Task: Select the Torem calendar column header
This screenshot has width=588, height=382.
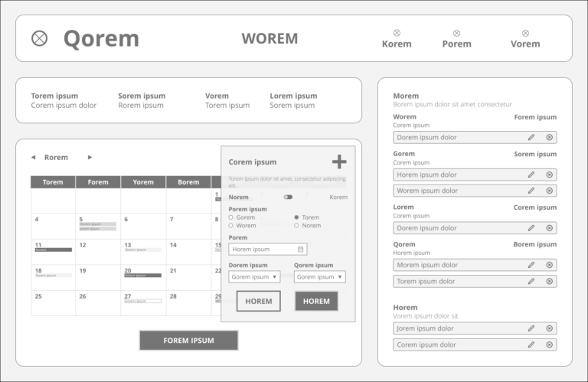Action: (x=53, y=182)
